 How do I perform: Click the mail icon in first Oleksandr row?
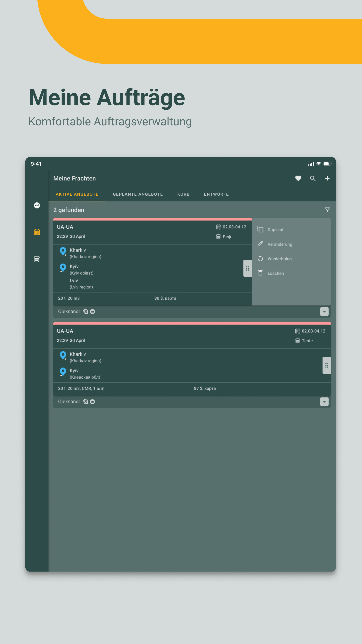click(92, 312)
